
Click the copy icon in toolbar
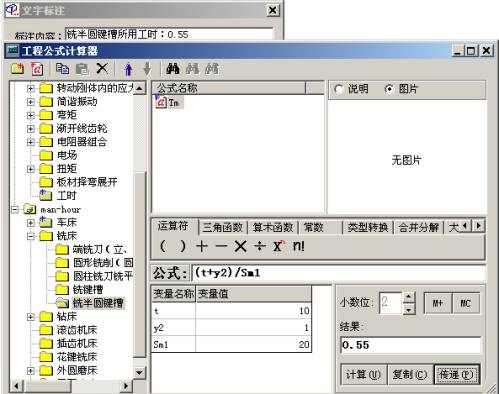pos(62,69)
